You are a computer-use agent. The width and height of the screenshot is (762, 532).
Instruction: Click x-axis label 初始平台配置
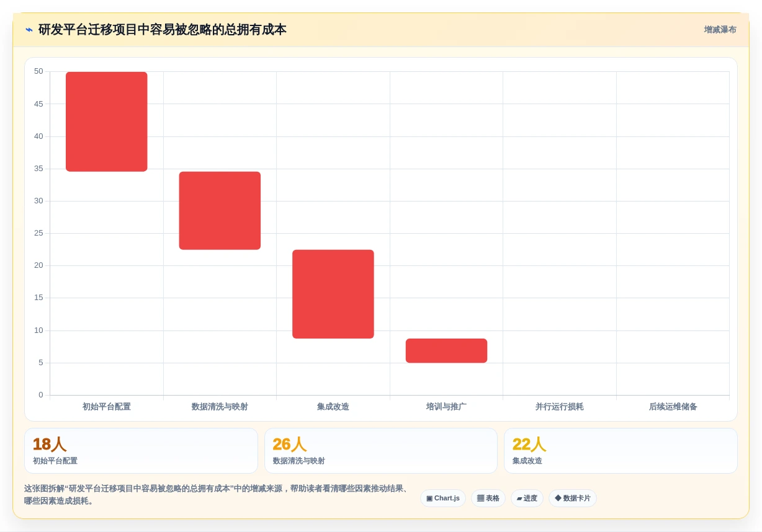pos(107,407)
